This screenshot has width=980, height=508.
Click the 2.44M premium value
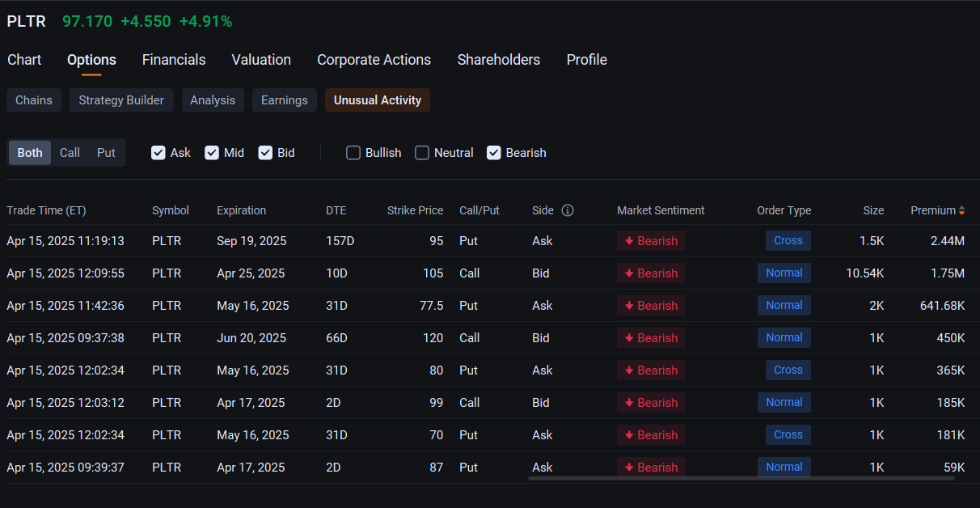coord(948,241)
